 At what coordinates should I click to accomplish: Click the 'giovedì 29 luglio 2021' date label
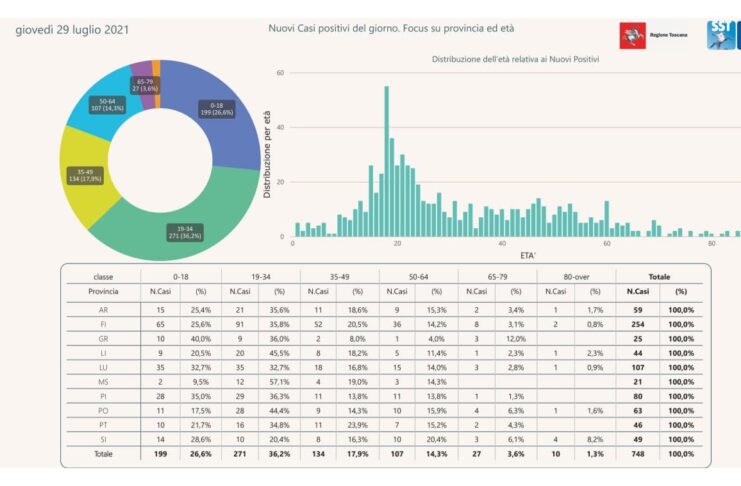pos(72,30)
